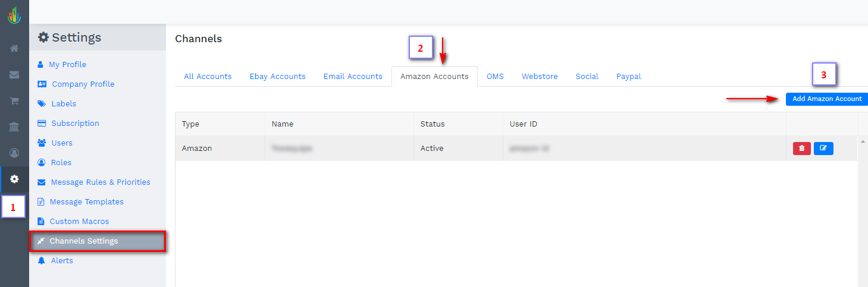Open the home icon in left sidebar

click(x=14, y=48)
